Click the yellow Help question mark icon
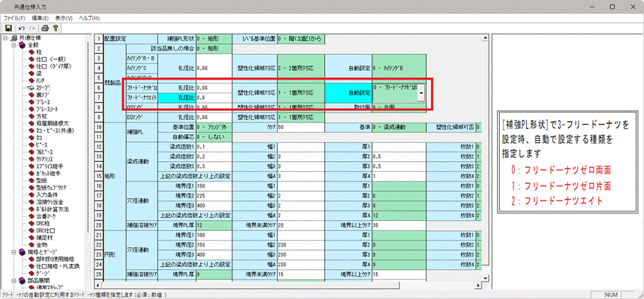This screenshot has width=644, height=299. click(x=55, y=28)
